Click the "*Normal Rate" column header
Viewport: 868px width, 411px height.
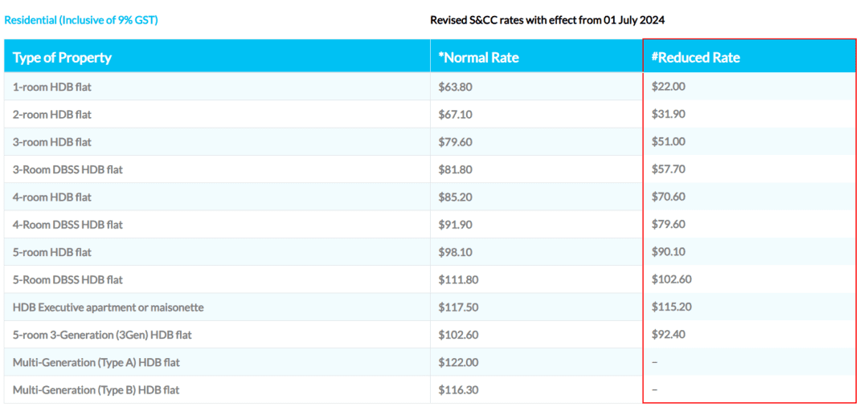[x=478, y=58]
